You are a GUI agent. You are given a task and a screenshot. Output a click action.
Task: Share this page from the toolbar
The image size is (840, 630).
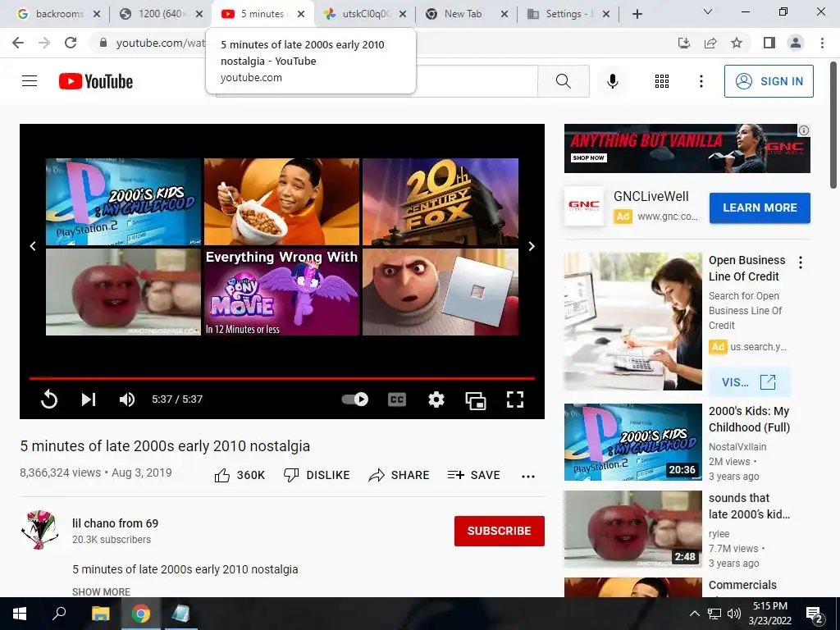pos(710,43)
